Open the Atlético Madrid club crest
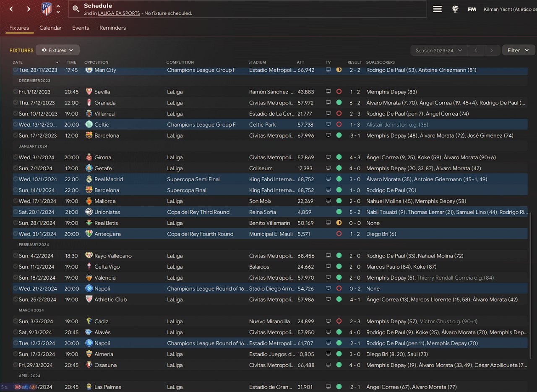The image size is (537, 392). 47,9
